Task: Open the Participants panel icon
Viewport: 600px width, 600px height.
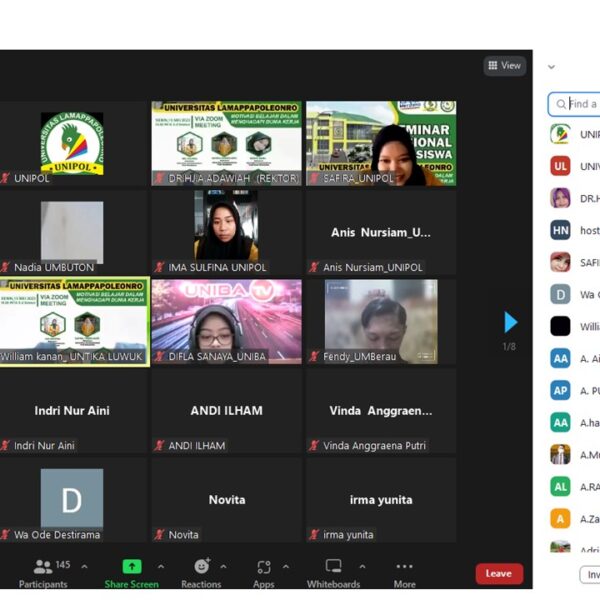Action: (43, 566)
